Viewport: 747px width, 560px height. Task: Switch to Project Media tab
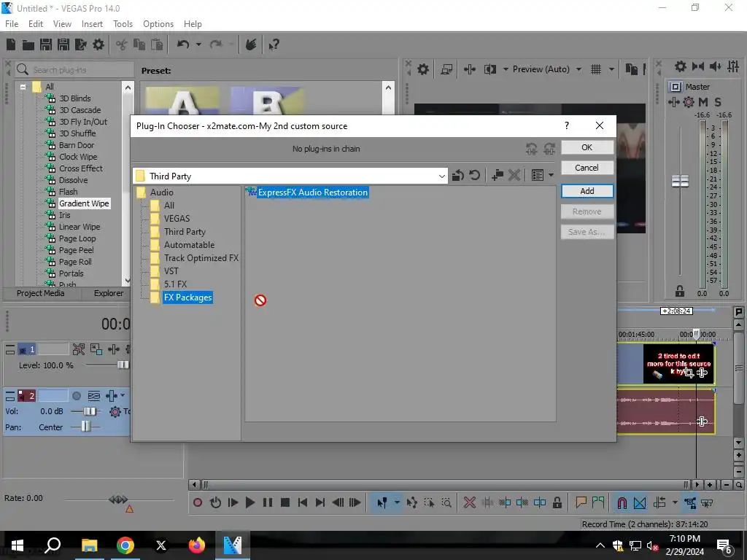41,293
